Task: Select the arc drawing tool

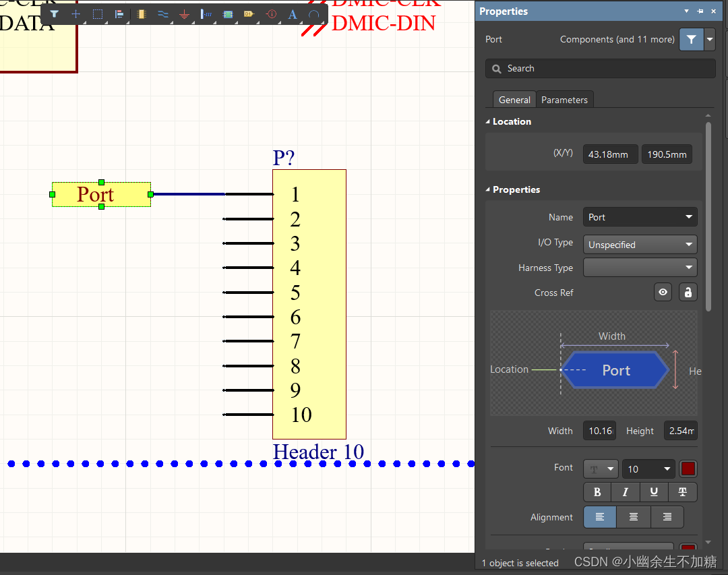Action: 314,14
